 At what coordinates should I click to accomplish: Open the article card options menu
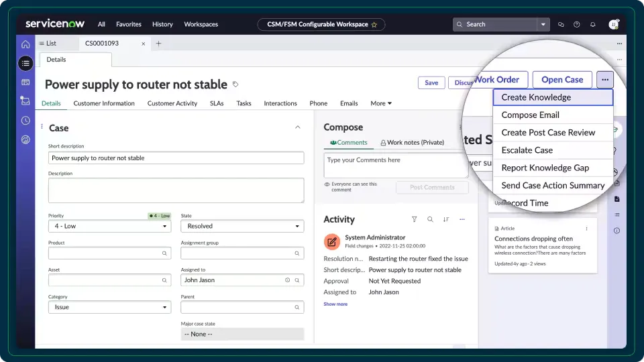[586, 229]
